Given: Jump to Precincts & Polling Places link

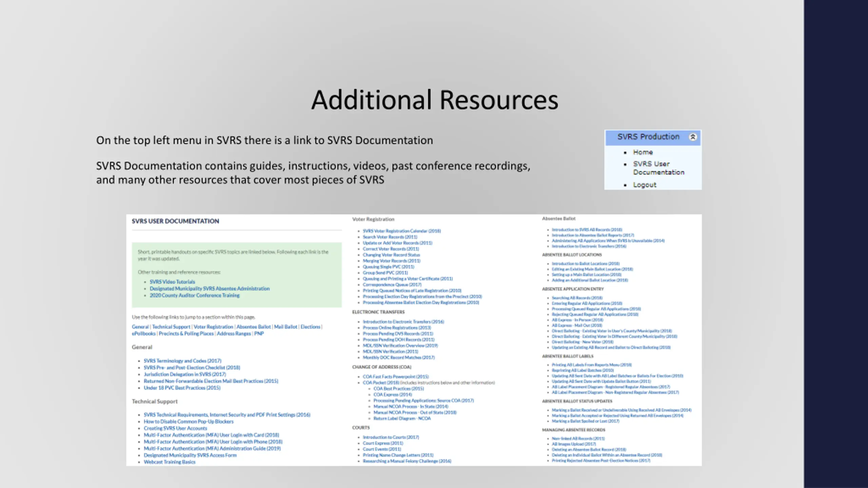Looking at the screenshot, I should coord(186,333).
